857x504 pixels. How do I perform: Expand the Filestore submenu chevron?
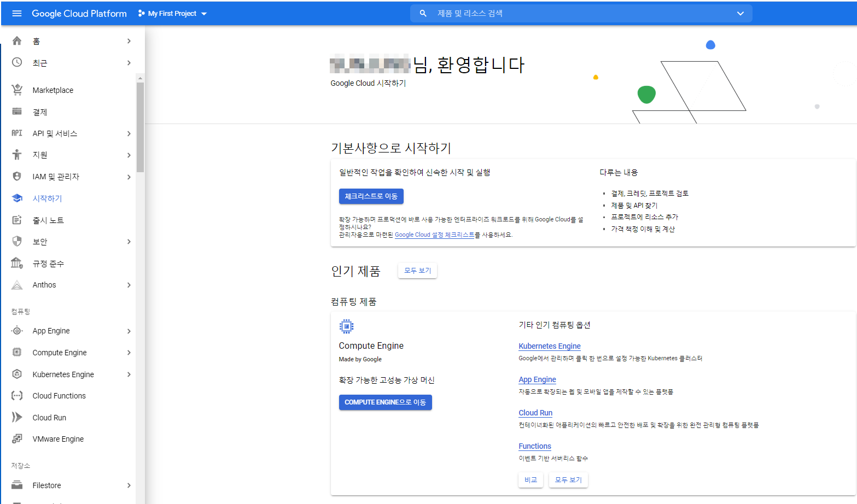(129, 485)
